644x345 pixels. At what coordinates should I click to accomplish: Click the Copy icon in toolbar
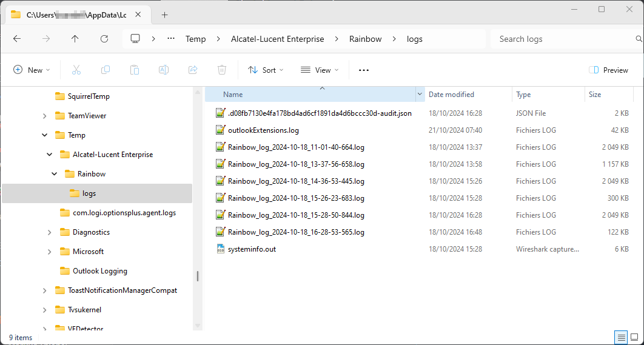pos(106,70)
